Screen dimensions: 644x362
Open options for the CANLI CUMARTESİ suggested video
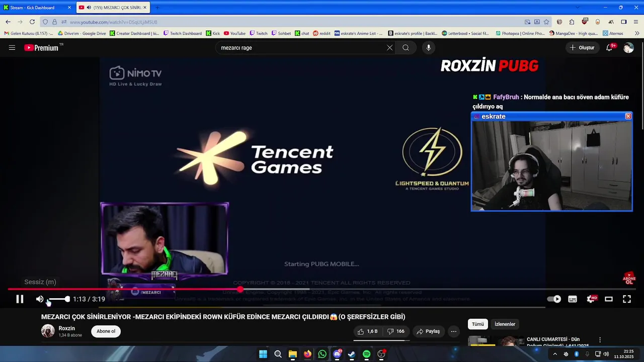[600, 340]
